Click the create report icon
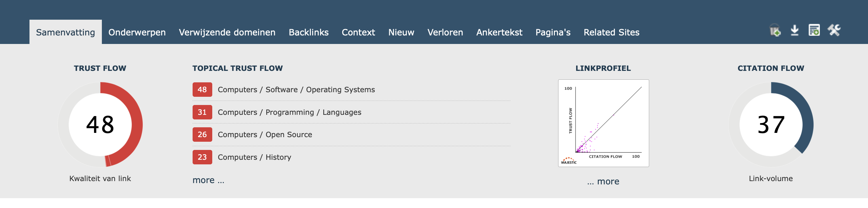Viewport: 868px width, 208px height. (x=814, y=30)
